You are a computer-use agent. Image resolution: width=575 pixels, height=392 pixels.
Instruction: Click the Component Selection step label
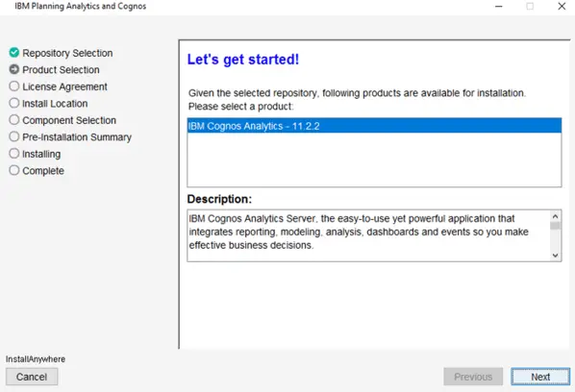(69, 120)
